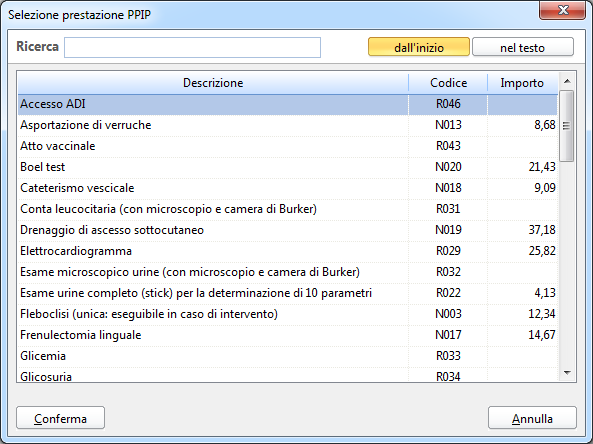Click the Annulla button
593x444 pixels.
point(532,418)
